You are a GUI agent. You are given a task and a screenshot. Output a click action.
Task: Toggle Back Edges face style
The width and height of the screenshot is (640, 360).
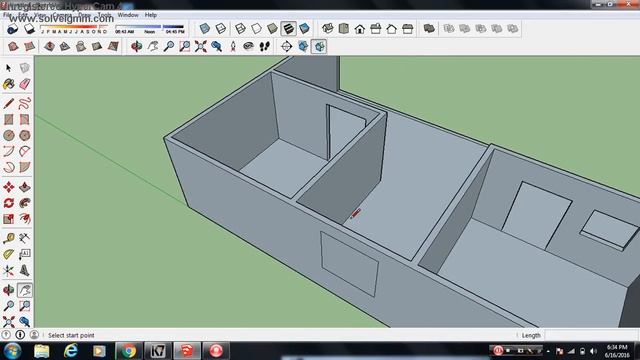coord(221,29)
